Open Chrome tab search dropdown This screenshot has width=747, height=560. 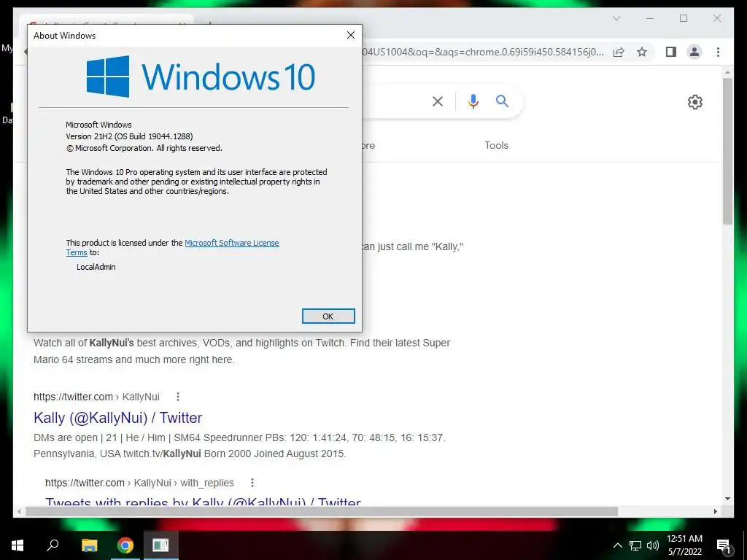pyautogui.click(x=616, y=18)
